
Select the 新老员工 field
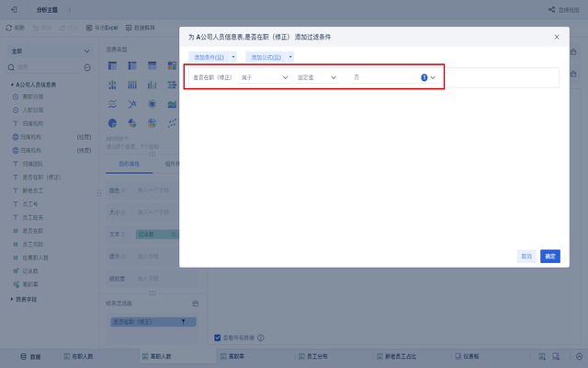[x=33, y=190]
